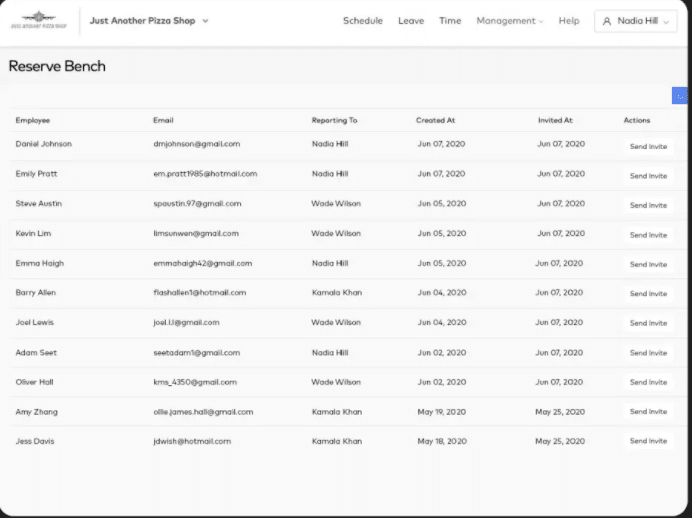
Task: Open the Nadia Hill account dropdown
Action: (635, 21)
